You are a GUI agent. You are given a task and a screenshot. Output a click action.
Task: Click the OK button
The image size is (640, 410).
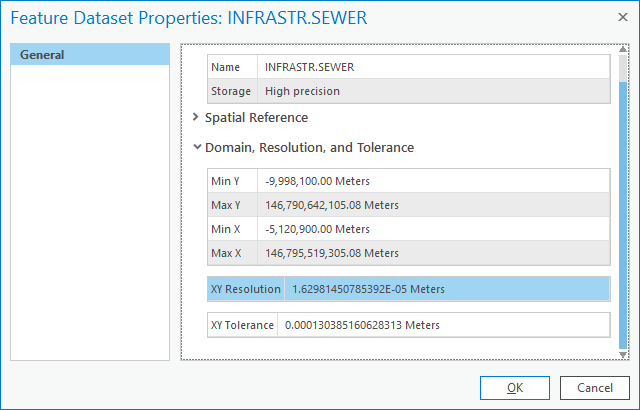[x=514, y=387]
